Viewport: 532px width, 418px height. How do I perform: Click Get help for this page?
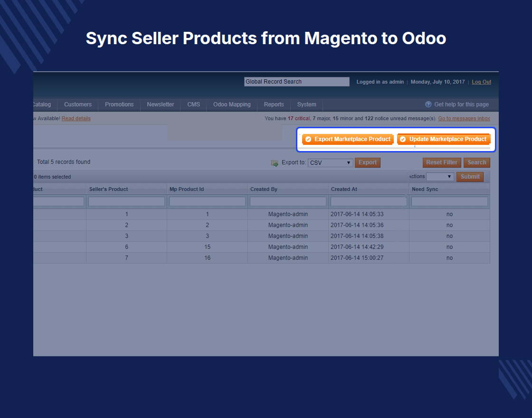tap(461, 104)
